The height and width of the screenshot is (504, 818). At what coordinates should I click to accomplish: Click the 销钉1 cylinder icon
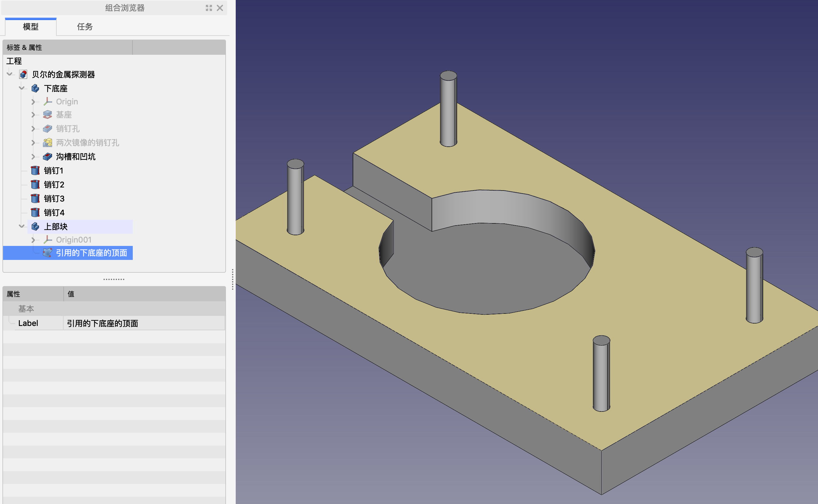[35, 171]
